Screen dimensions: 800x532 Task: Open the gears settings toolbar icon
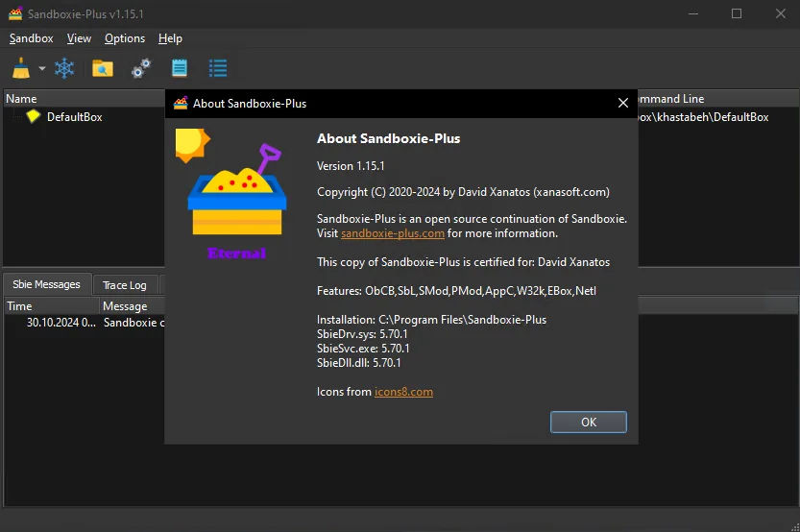point(141,68)
